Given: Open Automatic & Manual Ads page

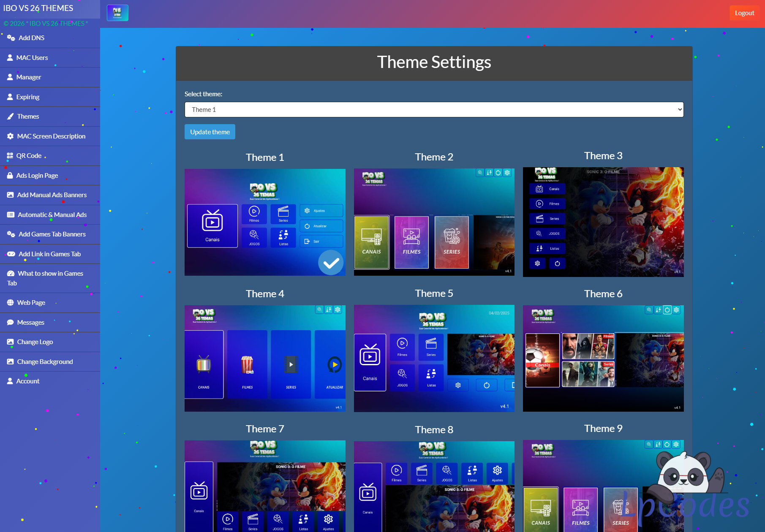Looking at the screenshot, I should pyautogui.click(x=52, y=215).
